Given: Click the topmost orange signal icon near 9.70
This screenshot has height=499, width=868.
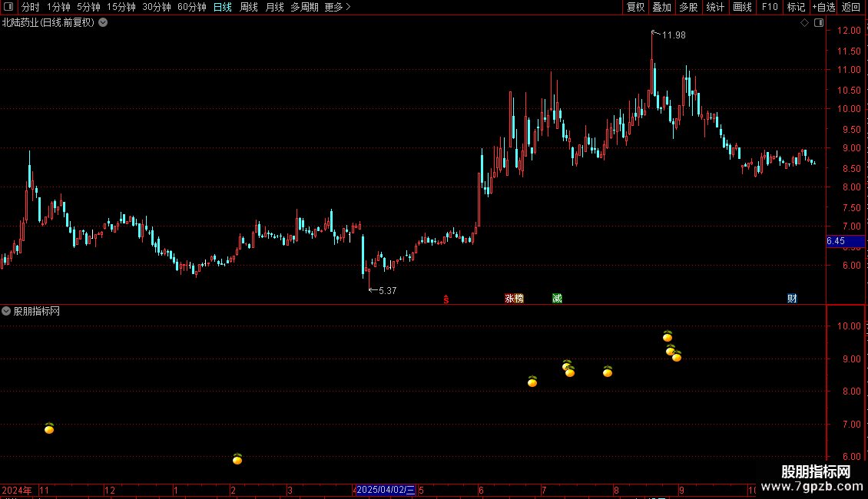Looking at the screenshot, I should [668, 336].
